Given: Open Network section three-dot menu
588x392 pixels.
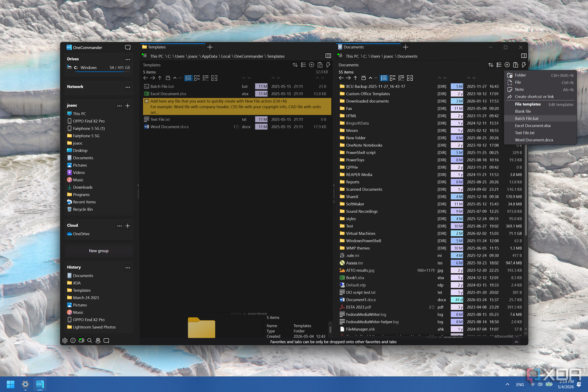Looking at the screenshot, I should [128, 87].
